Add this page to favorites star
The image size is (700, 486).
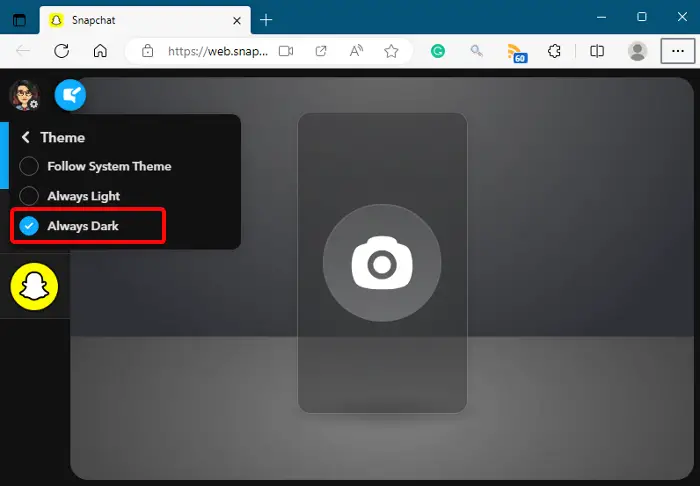(391, 51)
